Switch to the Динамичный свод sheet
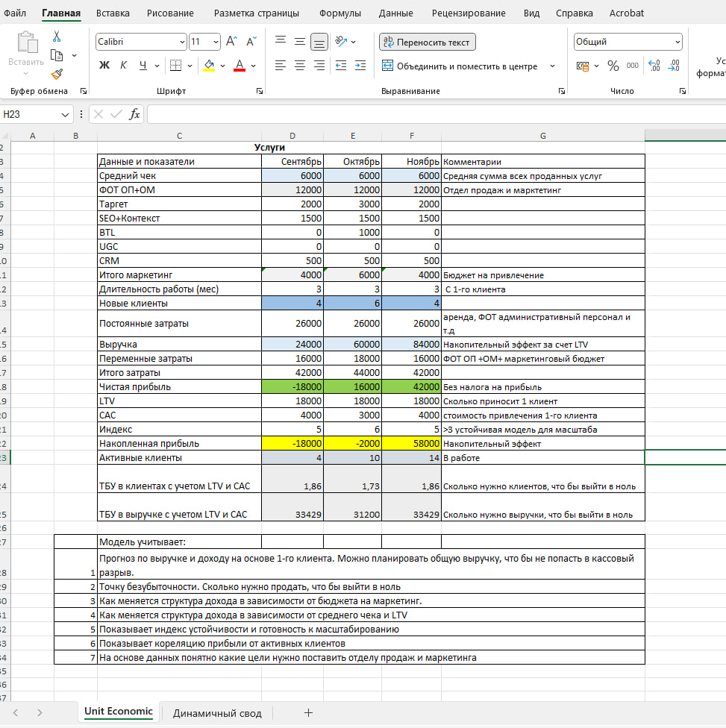The width and height of the screenshot is (726, 728). tap(217, 713)
